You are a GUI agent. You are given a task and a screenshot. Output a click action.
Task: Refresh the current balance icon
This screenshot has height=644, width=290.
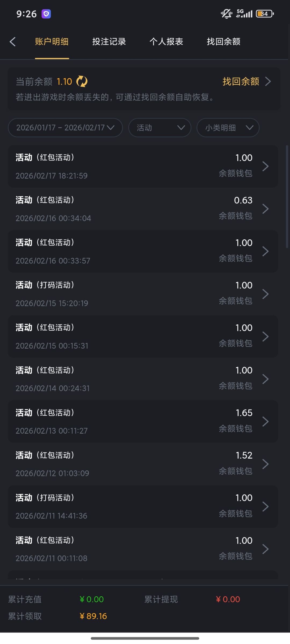click(x=82, y=81)
